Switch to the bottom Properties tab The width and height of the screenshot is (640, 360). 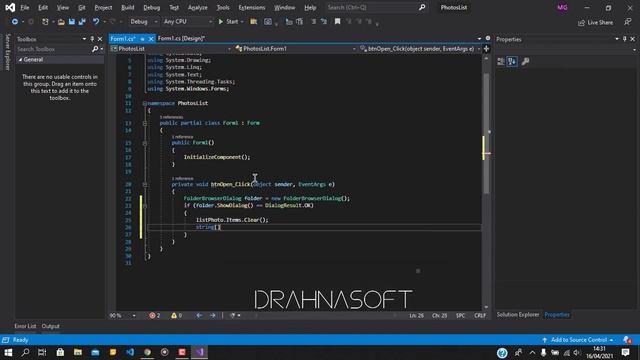pyautogui.click(x=557, y=315)
